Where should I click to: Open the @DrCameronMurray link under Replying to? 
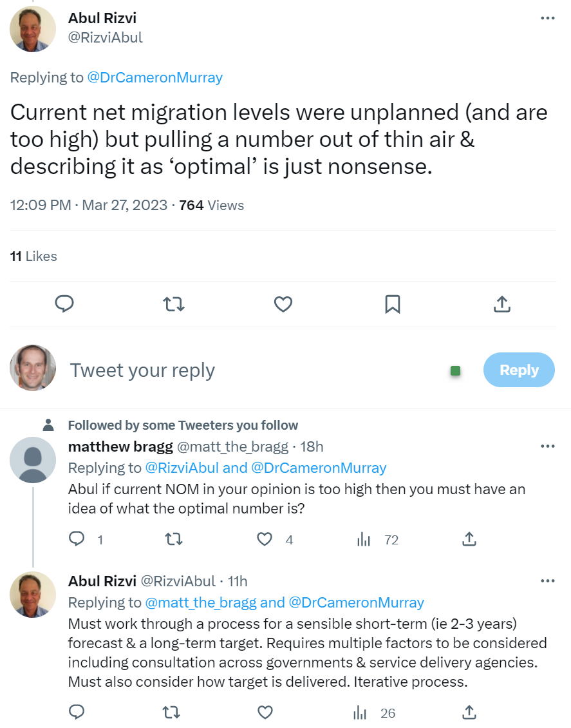(154, 78)
